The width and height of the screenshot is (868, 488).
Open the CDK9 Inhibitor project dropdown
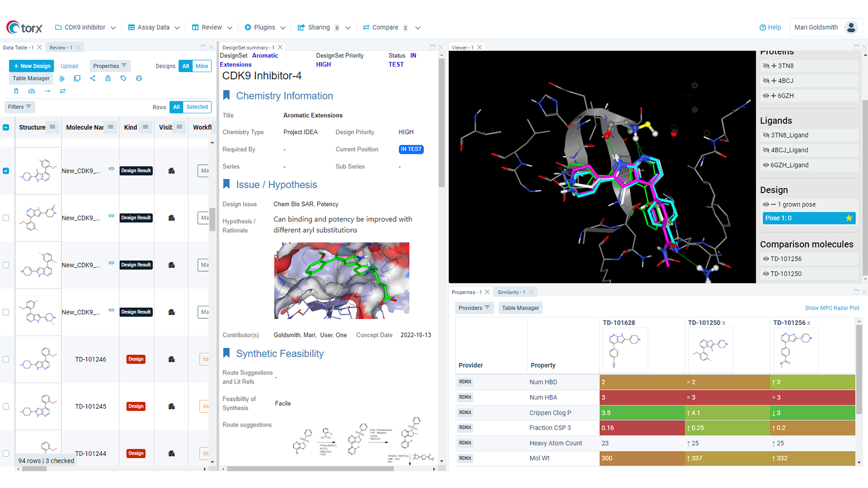pyautogui.click(x=86, y=28)
